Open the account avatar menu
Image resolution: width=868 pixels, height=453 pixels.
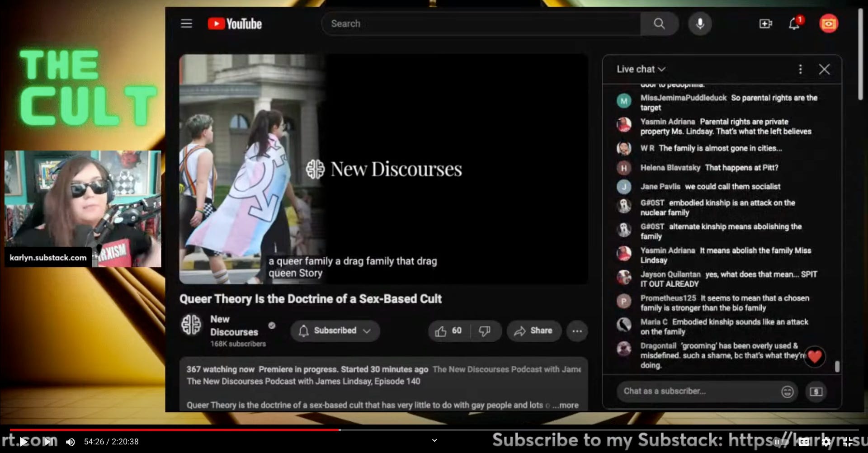pyautogui.click(x=829, y=24)
